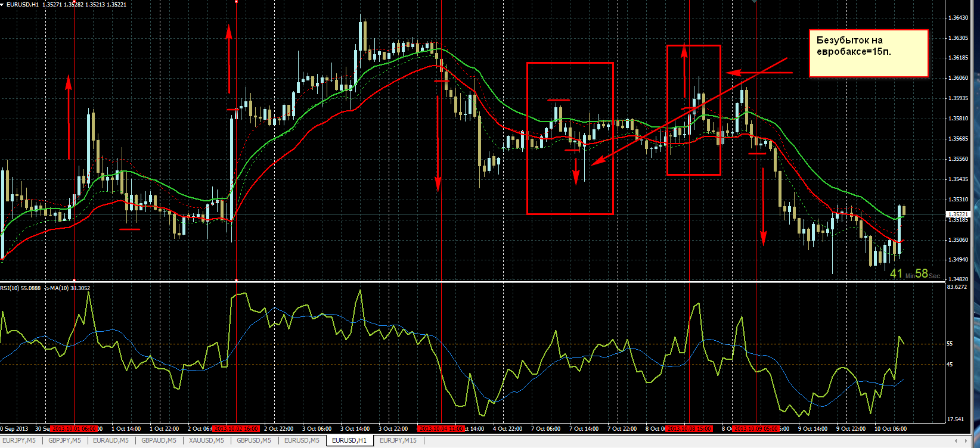Select the EURAUD,M5 chart tab
Viewport: 980px width, 448px height.
111,441
